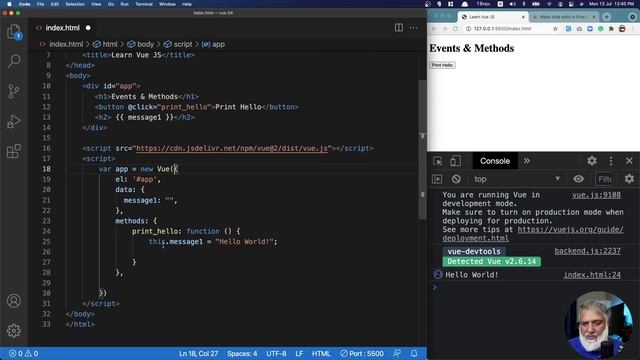Click the Print Hello button in the page

tap(442, 65)
